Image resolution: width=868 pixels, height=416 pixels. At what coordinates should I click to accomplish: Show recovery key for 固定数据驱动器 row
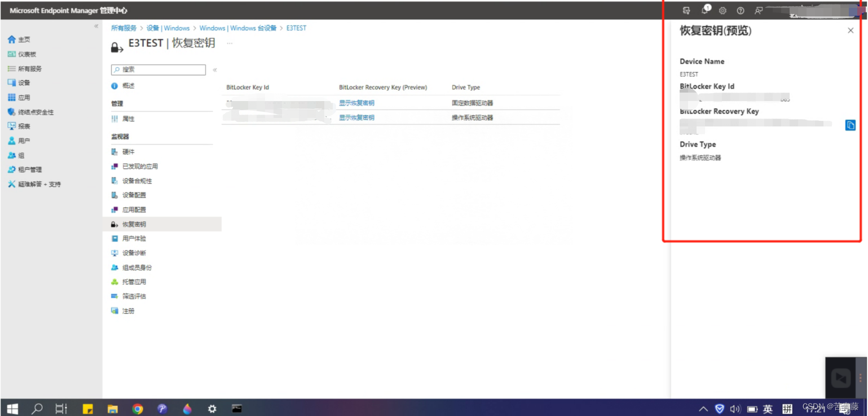(356, 103)
